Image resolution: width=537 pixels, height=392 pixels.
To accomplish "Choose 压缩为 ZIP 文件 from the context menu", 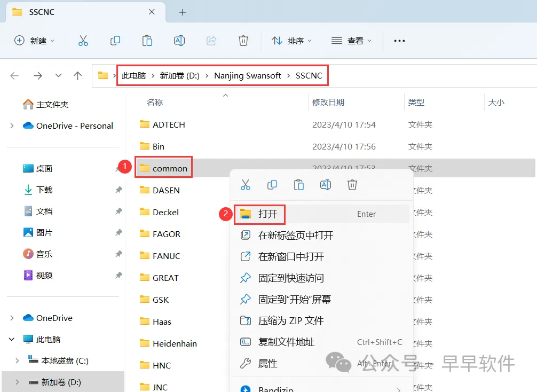I will point(321,321).
